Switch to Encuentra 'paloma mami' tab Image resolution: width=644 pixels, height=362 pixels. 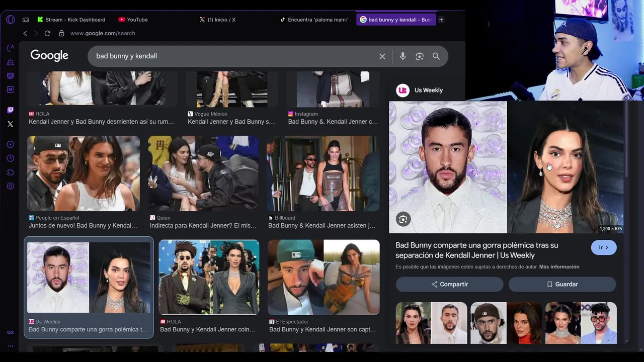point(314,20)
